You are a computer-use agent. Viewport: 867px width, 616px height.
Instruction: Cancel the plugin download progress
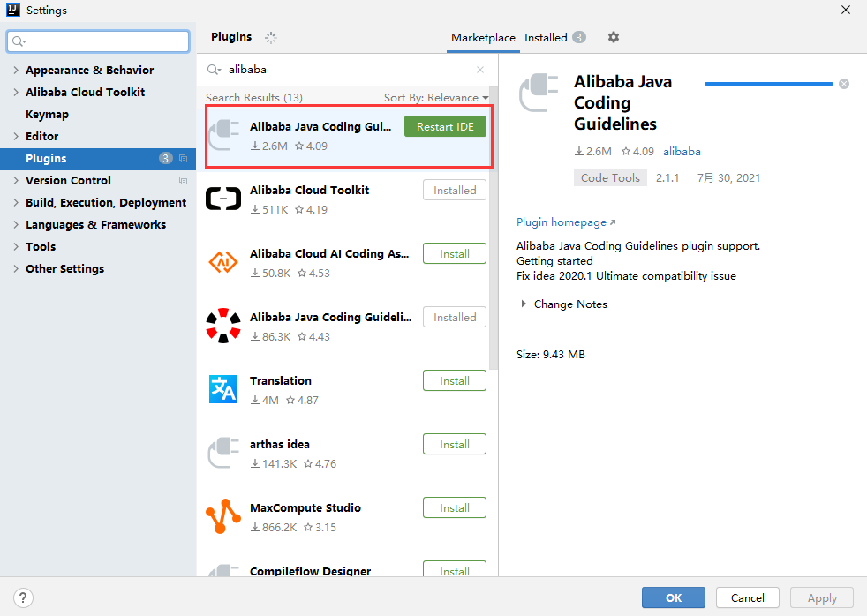tap(844, 84)
